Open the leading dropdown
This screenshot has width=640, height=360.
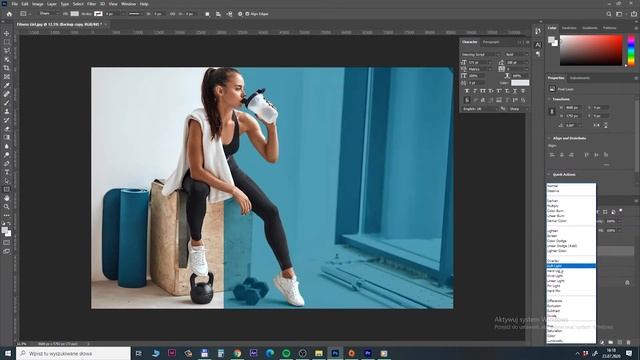pos(517,62)
